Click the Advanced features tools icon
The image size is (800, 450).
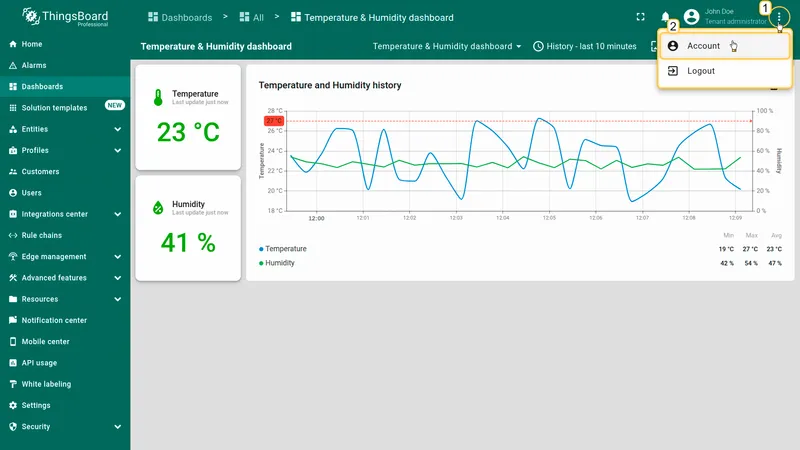(13, 278)
